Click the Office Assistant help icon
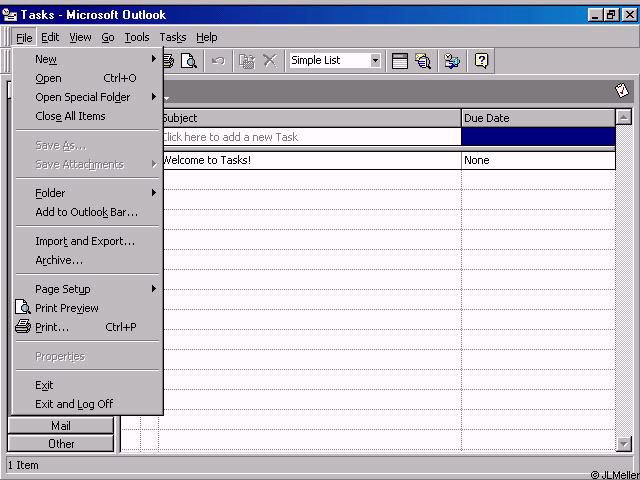 click(x=481, y=61)
